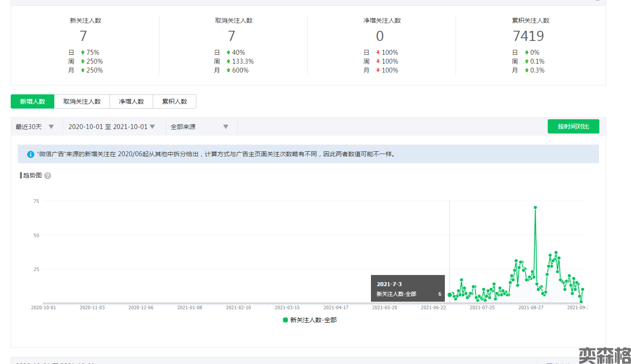Click the 7419 累积关注人数 value

point(528,36)
